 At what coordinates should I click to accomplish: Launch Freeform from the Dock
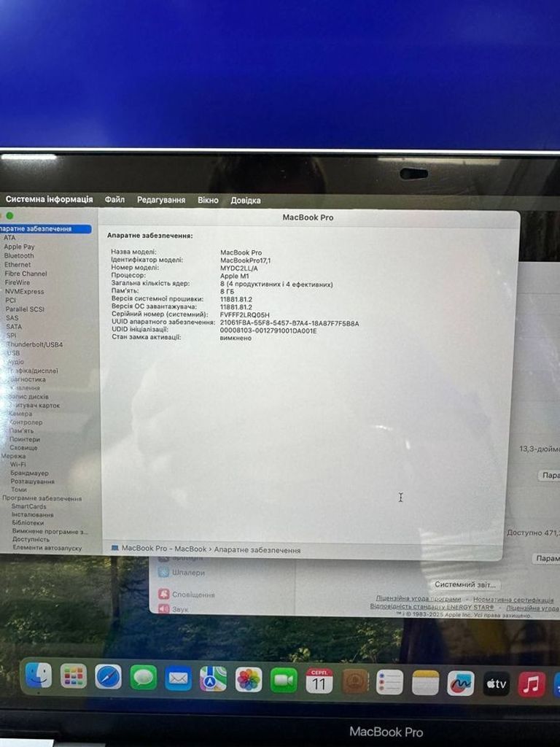pyautogui.click(x=461, y=684)
